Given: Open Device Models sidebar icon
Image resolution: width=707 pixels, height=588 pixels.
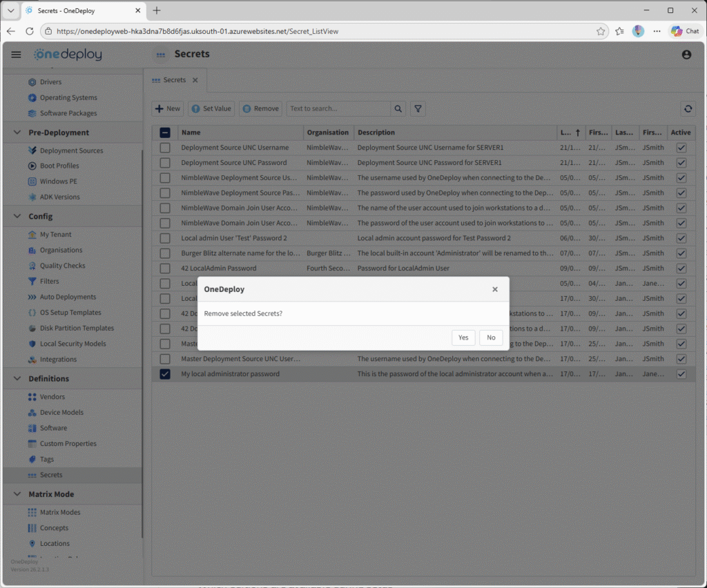Looking at the screenshot, I should pyautogui.click(x=32, y=412).
